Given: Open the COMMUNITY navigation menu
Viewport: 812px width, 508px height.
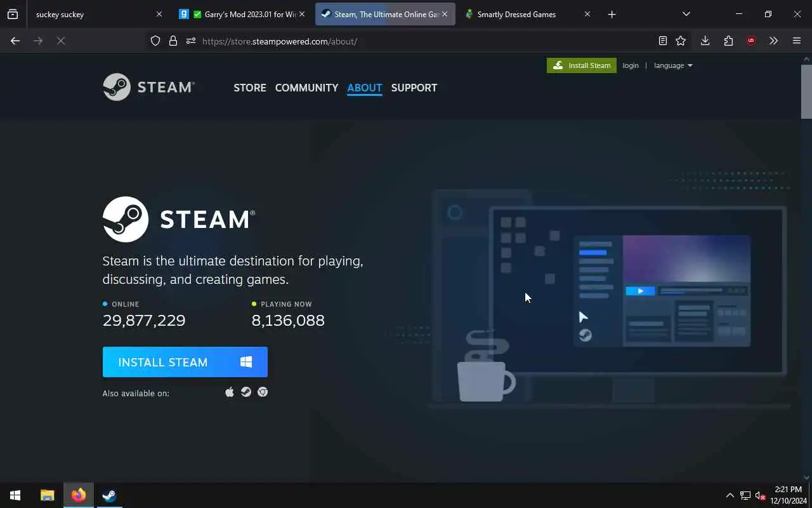Looking at the screenshot, I should click(x=306, y=88).
